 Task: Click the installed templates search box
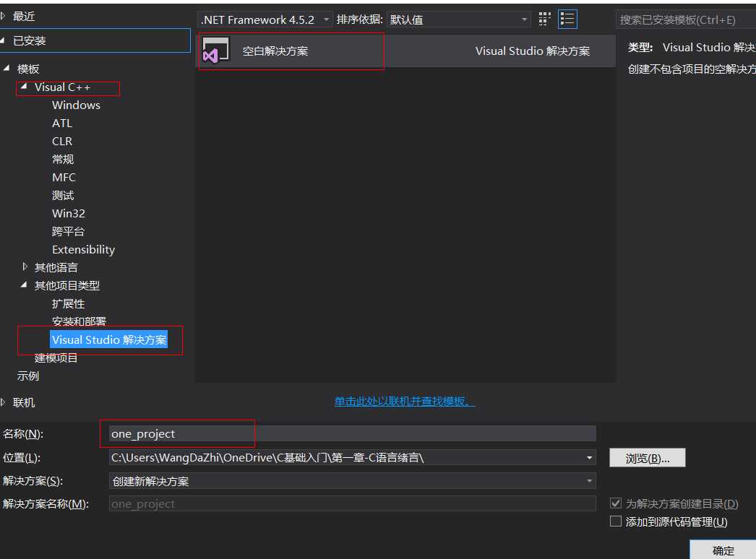coord(686,19)
